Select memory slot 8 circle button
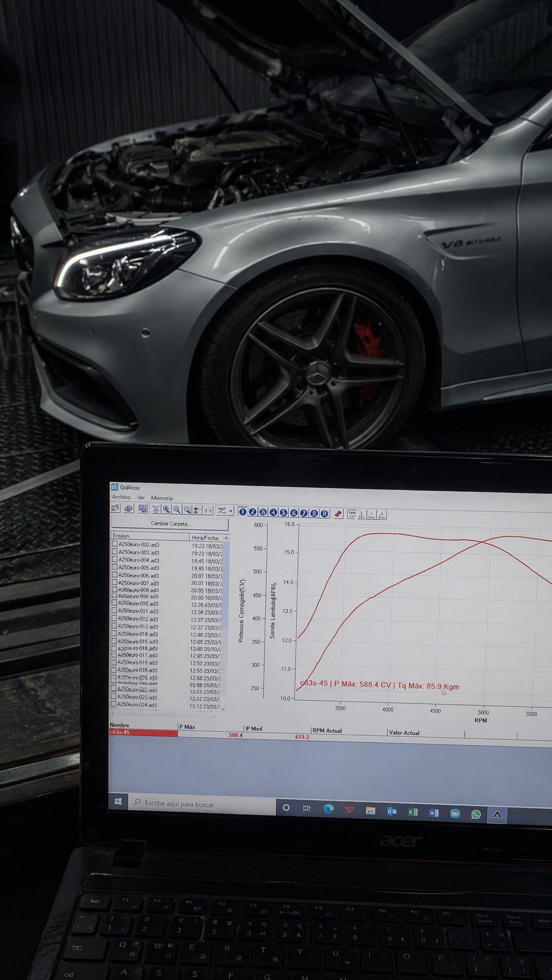 314,513
